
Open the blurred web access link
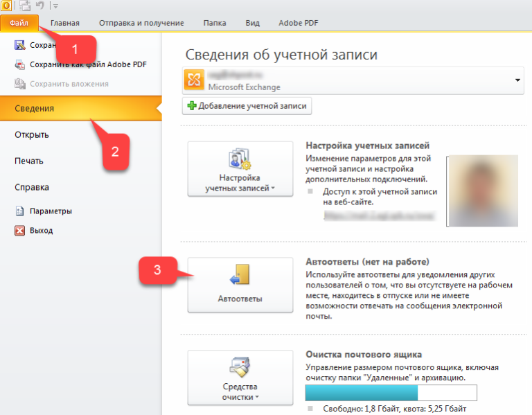pos(379,215)
